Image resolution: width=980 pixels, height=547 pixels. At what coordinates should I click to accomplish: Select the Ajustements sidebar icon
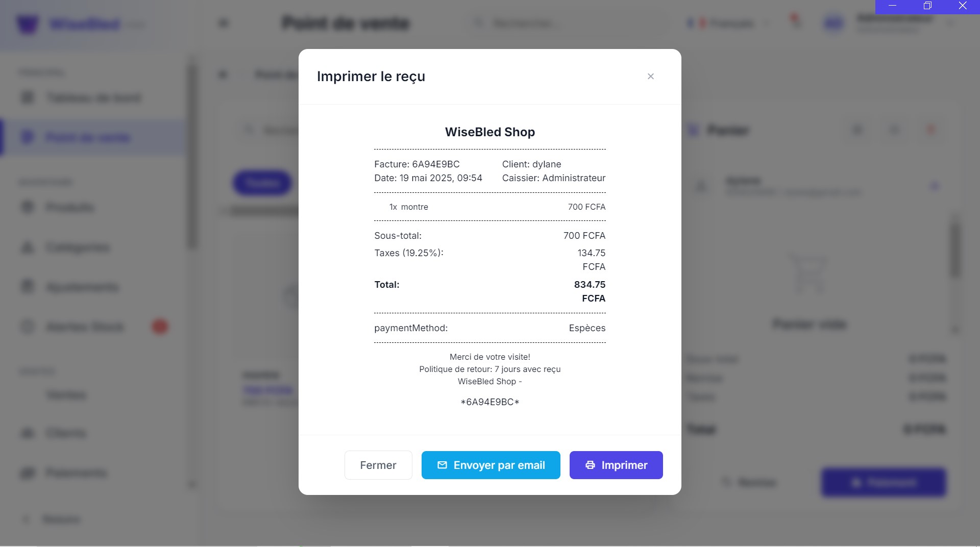point(28,287)
